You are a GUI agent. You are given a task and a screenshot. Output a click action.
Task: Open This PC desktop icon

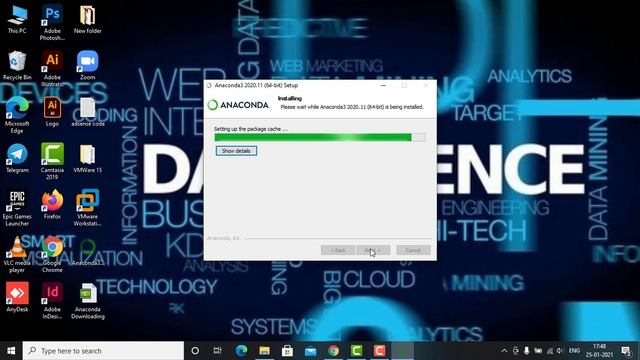17,19
